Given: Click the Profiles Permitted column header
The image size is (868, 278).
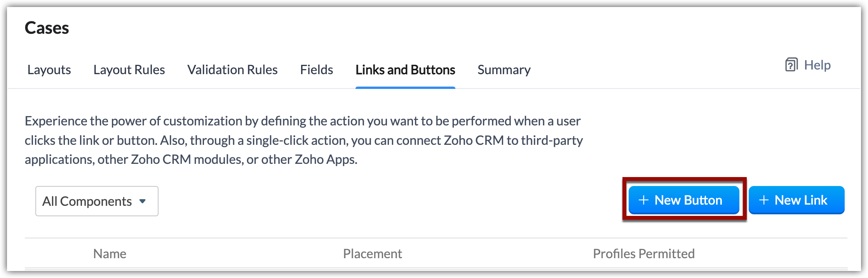Looking at the screenshot, I should pos(643,254).
